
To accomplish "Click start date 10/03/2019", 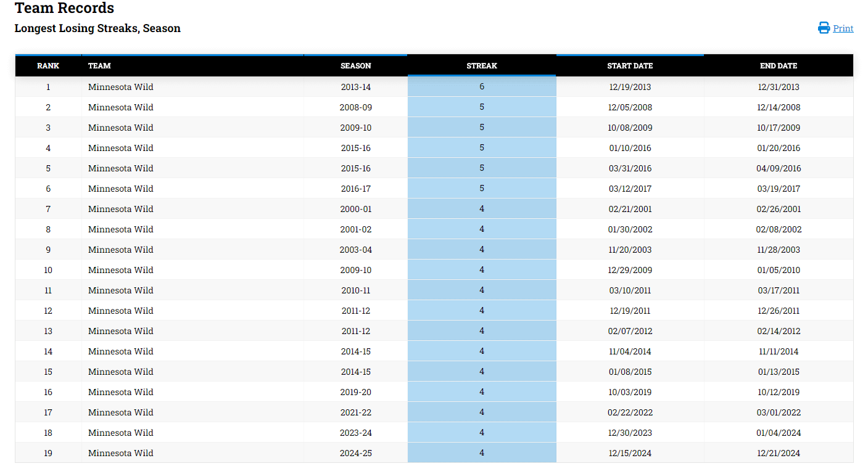I will [x=629, y=392].
